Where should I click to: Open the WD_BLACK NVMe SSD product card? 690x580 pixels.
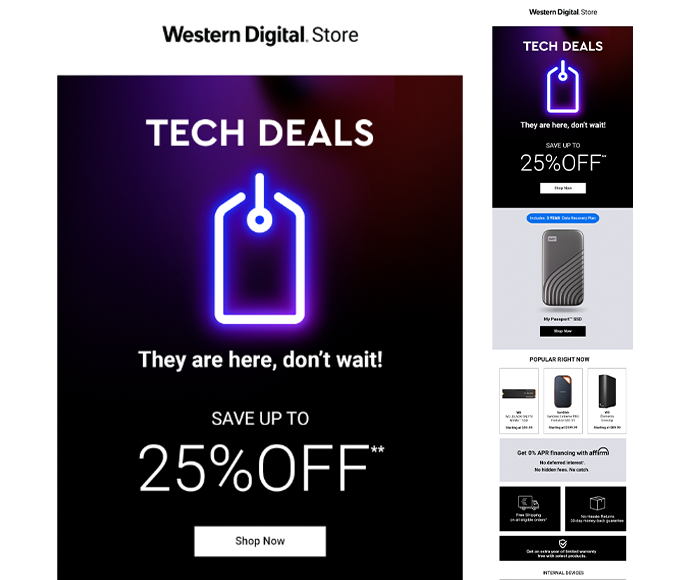519,400
